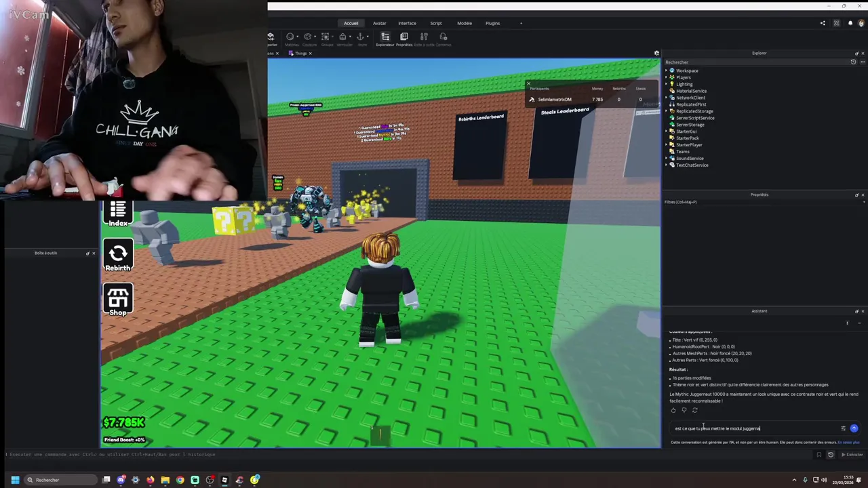Screen dimensions: 868x488
Task: Select ServerStorage in the Explorer
Action: pyautogui.click(x=690, y=125)
